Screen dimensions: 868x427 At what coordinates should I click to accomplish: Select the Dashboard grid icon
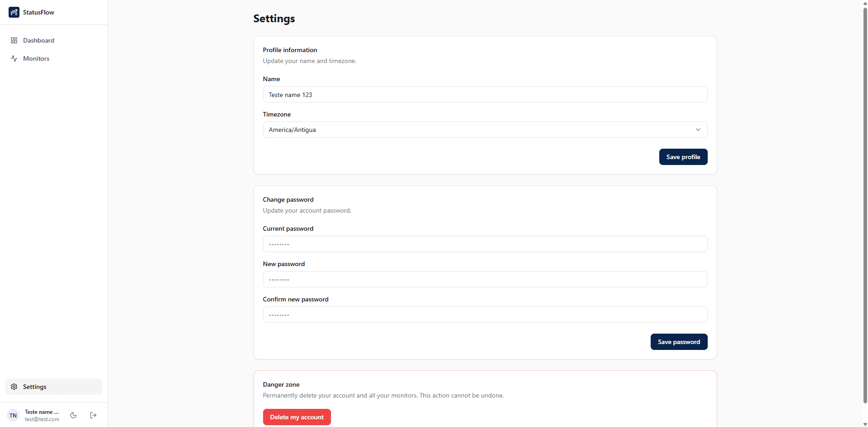point(14,40)
